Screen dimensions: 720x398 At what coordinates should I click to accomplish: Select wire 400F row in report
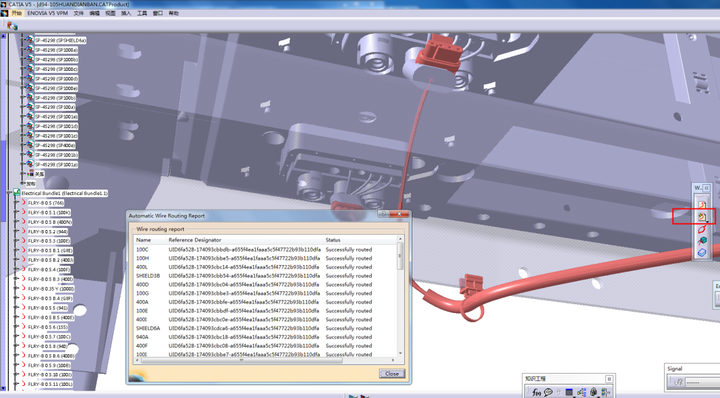tap(265, 346)
